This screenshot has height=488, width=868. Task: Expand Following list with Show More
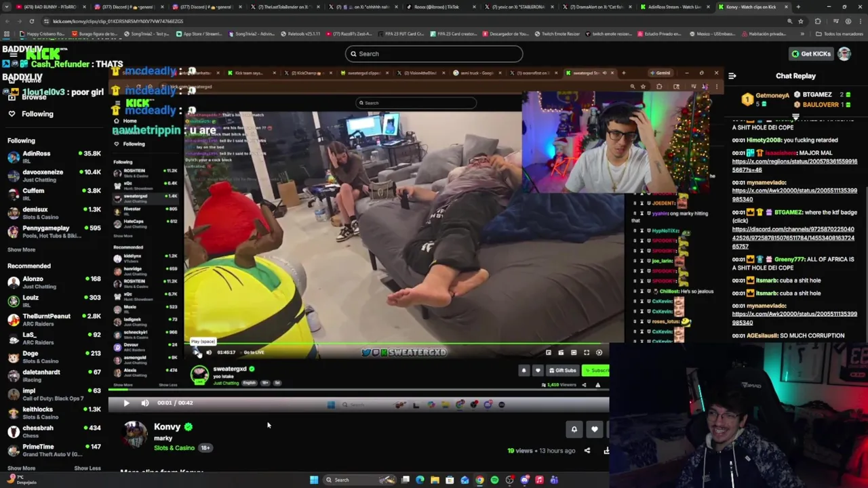(21, 249)
